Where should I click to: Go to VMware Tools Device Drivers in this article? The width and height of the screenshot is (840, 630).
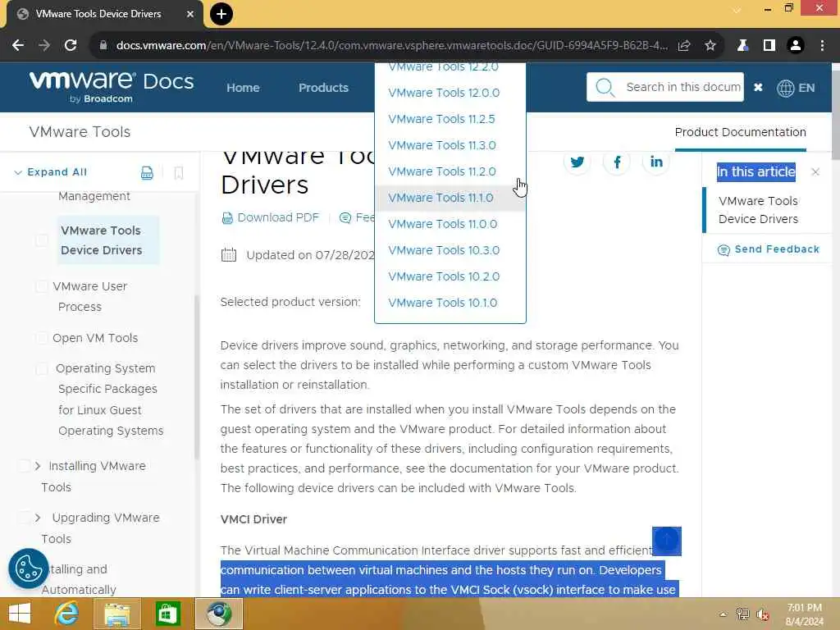pyautogui.click(x=758, y=210)
